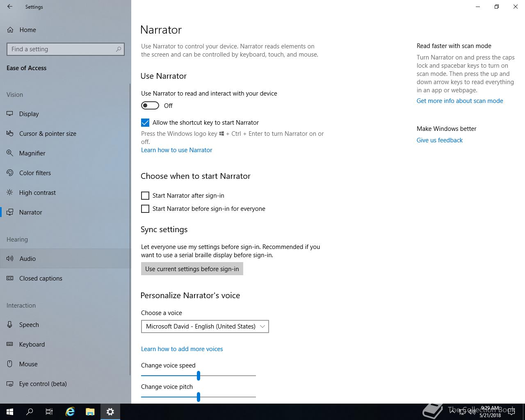Select Mouse settings page

coord(65,364)
